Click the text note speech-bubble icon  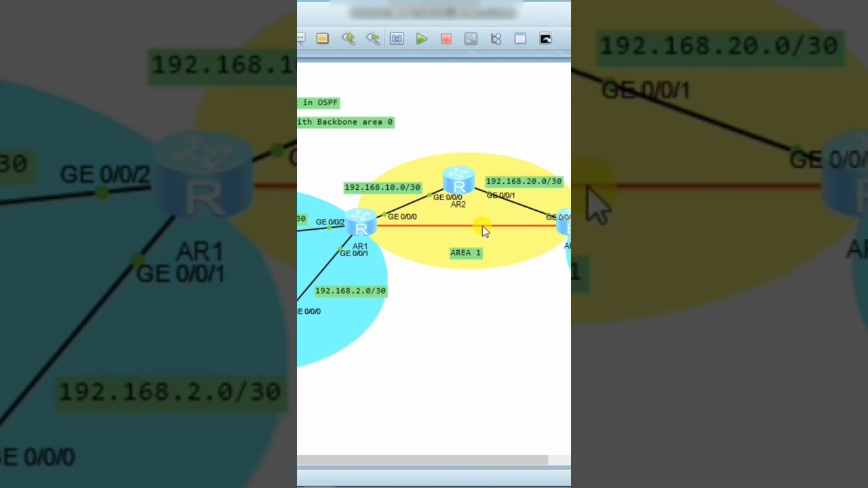point(300,39)
